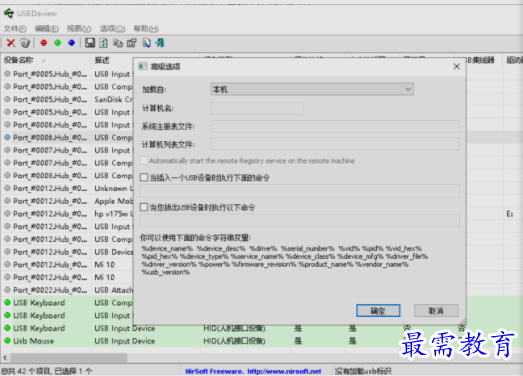
Task: Click the horizontal scrollbar thumb at bottom
Action: click(69, 358)
